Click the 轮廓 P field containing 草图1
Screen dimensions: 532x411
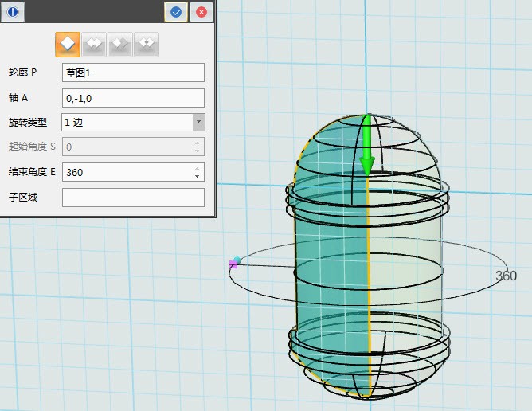coord(133,72)
